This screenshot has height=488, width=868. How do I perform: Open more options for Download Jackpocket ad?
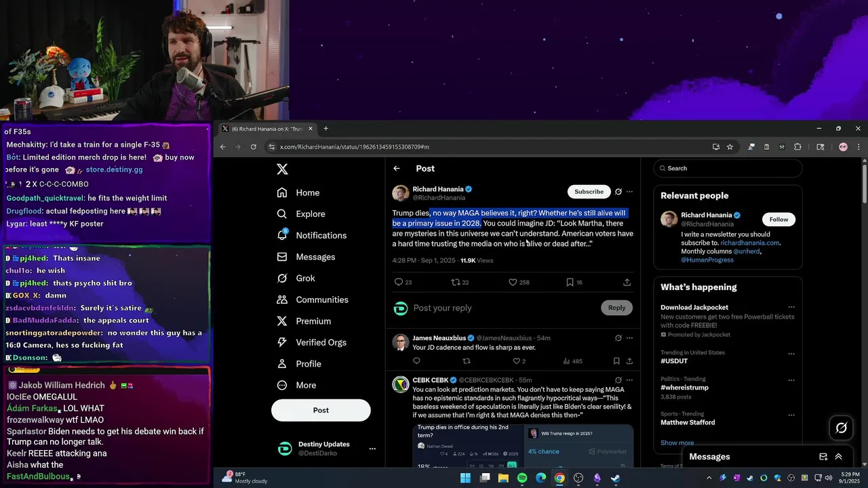tap(791, 307)
